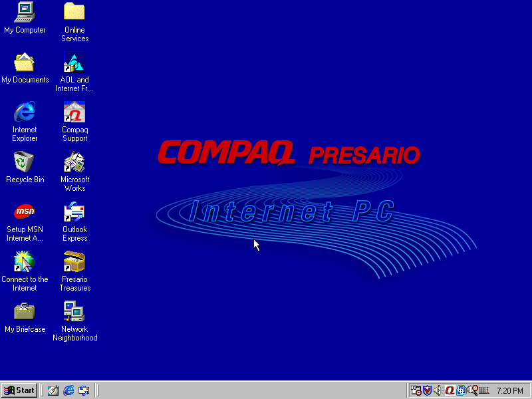Click the speaker volume tray icon

pos(438,390)
